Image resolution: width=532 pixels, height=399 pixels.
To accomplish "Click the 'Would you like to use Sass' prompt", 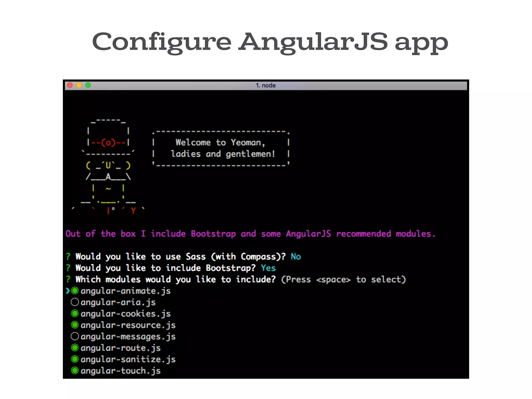I will pos(181,257).
